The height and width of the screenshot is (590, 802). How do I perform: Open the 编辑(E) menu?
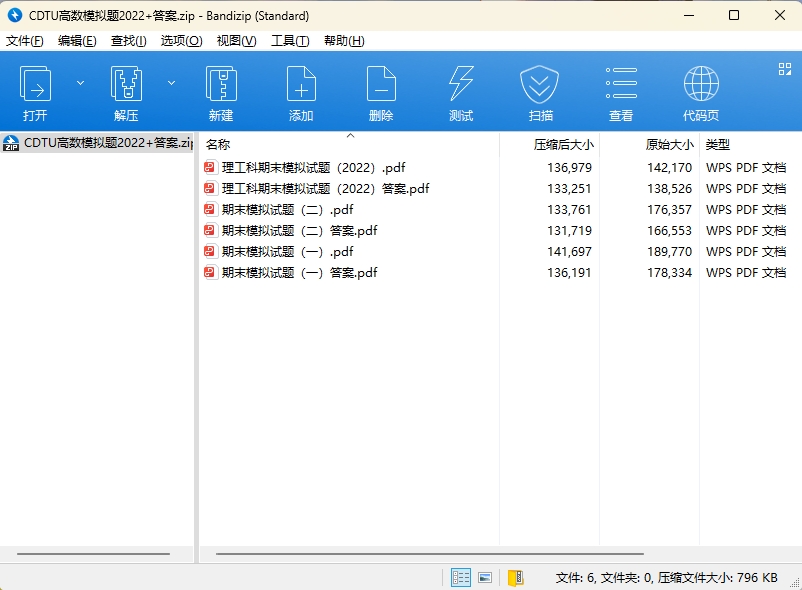coord(77,41)
